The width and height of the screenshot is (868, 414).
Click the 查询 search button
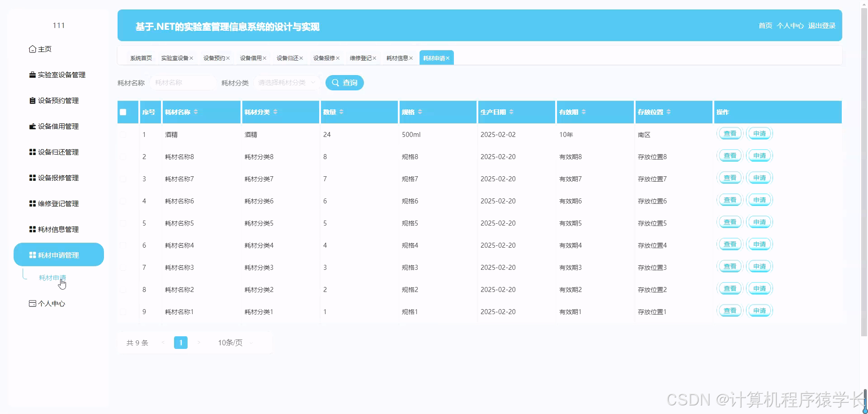pos(344,83)
